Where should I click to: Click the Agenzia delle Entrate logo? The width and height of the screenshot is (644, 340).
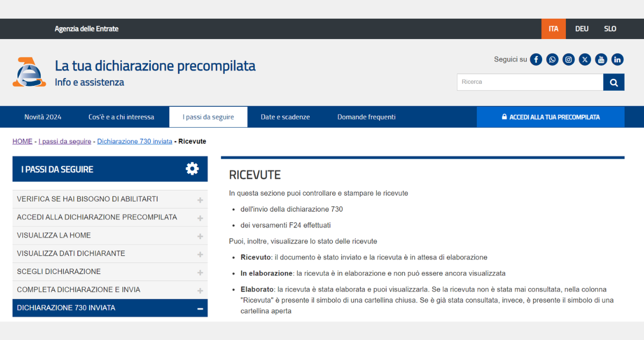tap(30, 71)
